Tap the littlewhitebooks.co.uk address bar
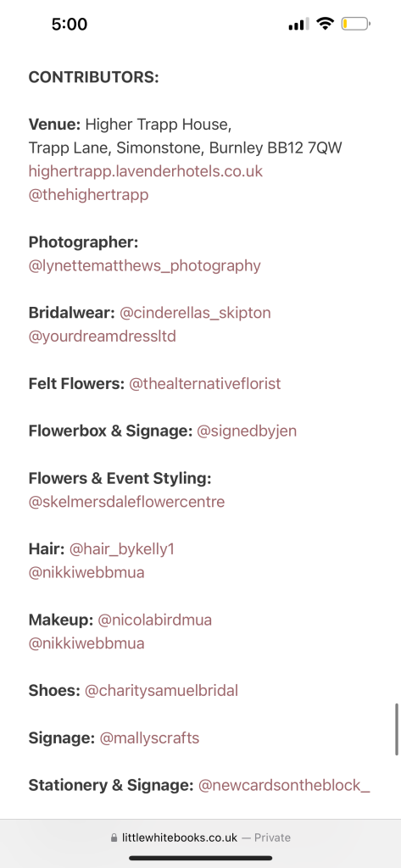 point(200,837)
